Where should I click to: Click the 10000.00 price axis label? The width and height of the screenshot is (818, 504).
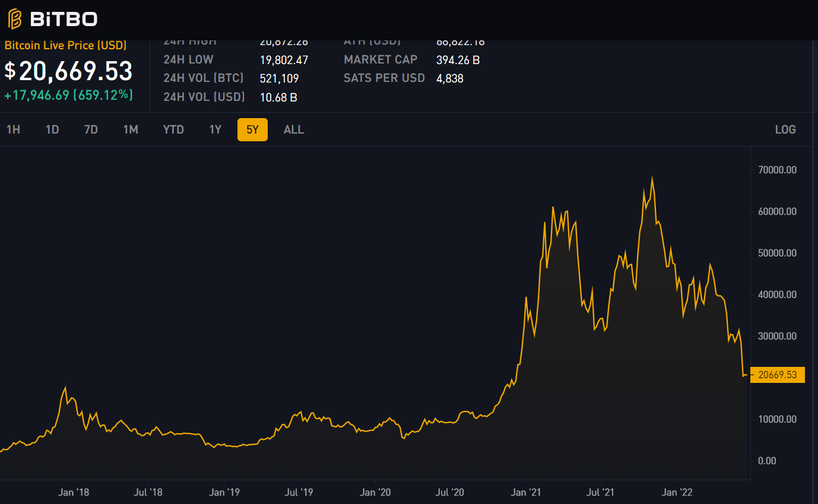click(x=776, y=420)
